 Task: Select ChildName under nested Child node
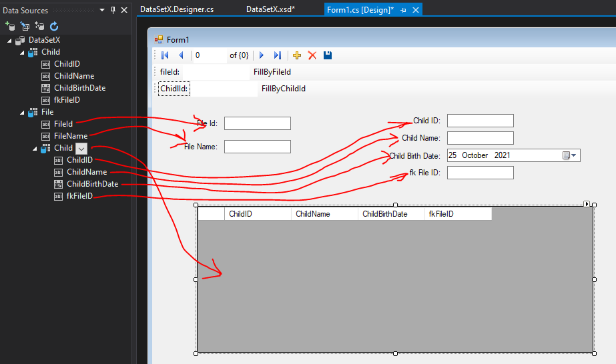pos(87,172)
